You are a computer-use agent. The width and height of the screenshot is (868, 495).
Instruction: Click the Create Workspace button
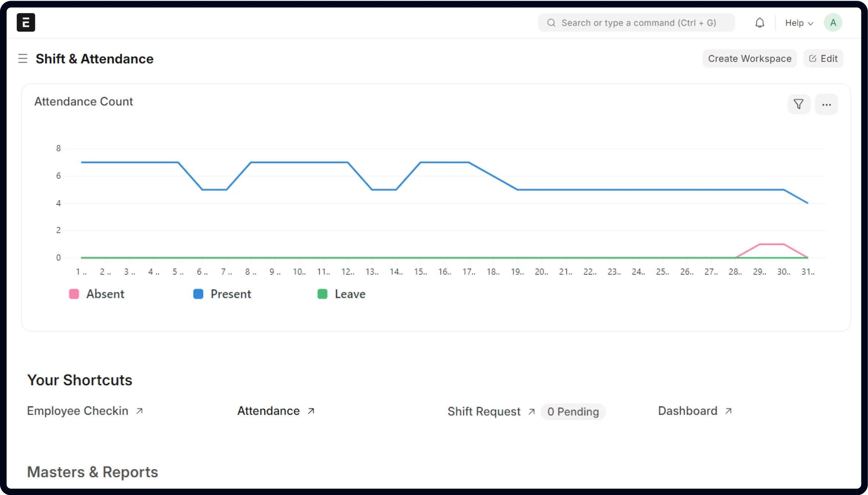pyautogui.click(x=749, y=59)
